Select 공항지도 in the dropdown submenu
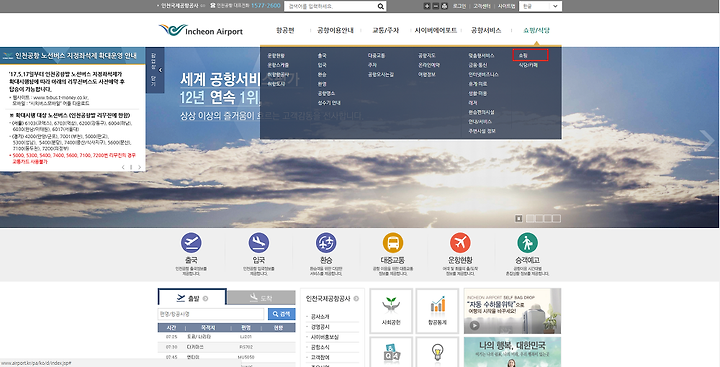Viewport: 720px width, 367px height. tap(427, 55)
